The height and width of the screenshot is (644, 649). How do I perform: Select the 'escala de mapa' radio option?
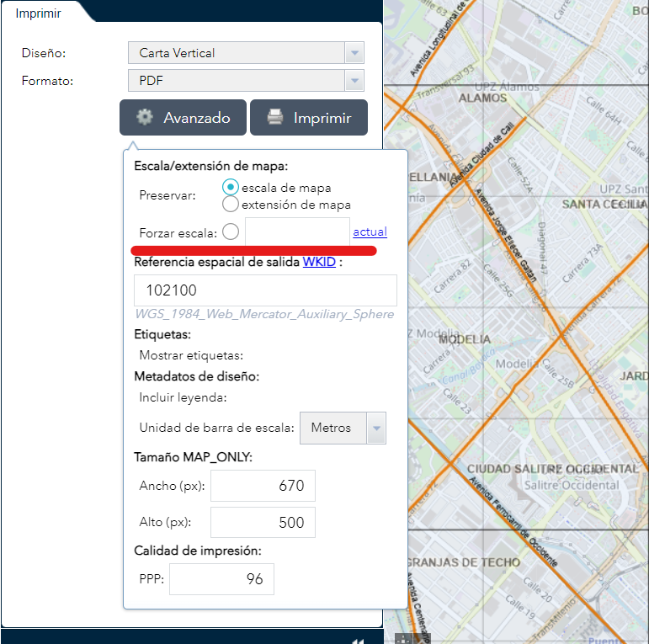click(x=230, y=187)
